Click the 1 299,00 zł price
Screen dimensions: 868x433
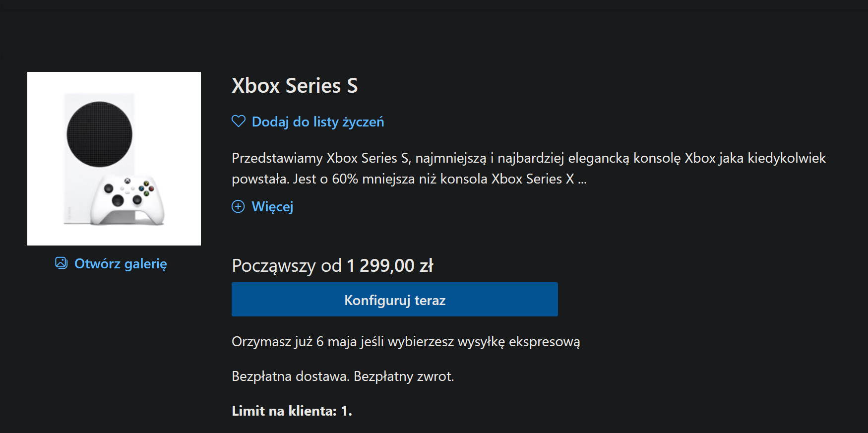point(390,265)
